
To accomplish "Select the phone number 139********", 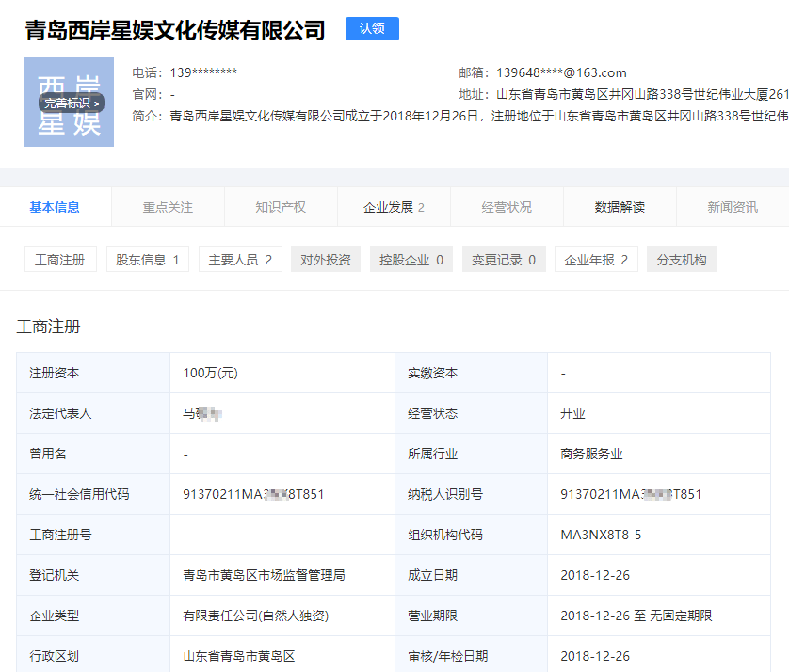I will tap(203, 72).
